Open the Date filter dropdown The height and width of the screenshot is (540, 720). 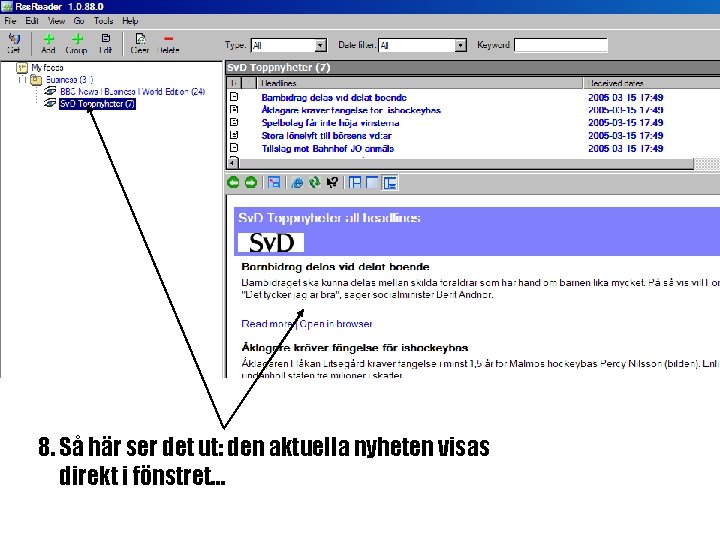[x=460, y=45]
